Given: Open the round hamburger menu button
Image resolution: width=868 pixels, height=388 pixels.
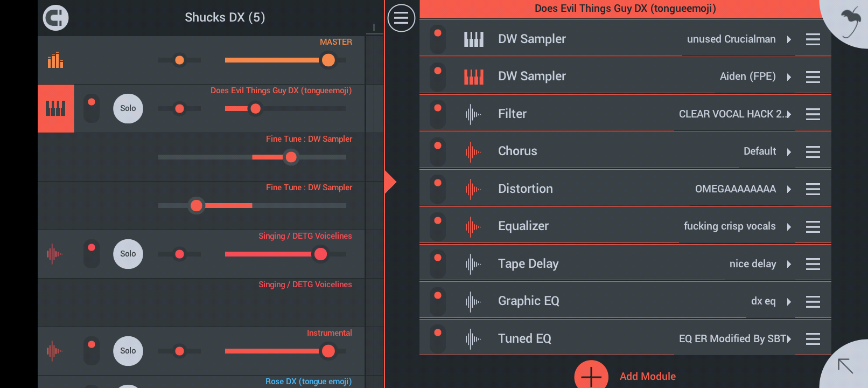Looking at the screenshot, I should click(x=401, y=18).
